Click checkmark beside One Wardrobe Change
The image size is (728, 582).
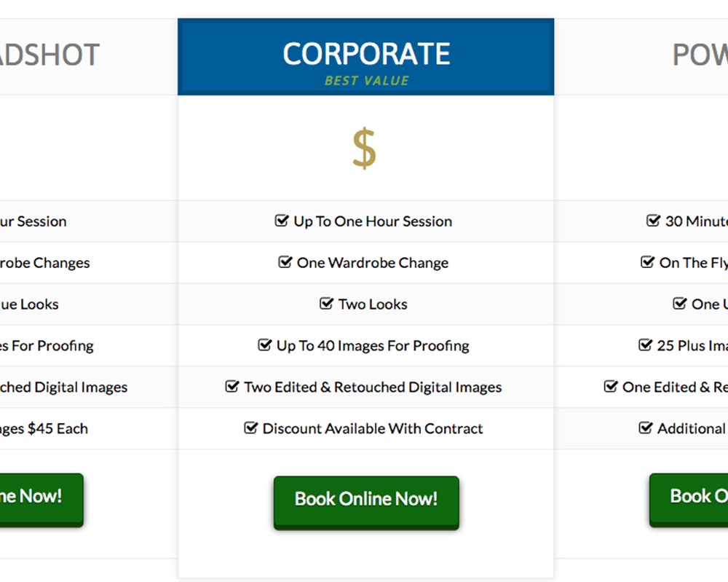pos(285,262)
